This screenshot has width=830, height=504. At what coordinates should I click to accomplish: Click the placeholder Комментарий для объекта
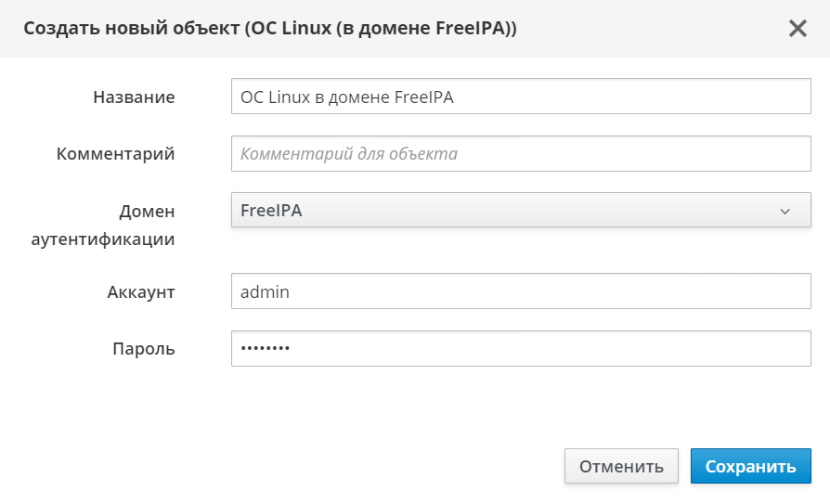pyautogui.click(x=348, y=154)
